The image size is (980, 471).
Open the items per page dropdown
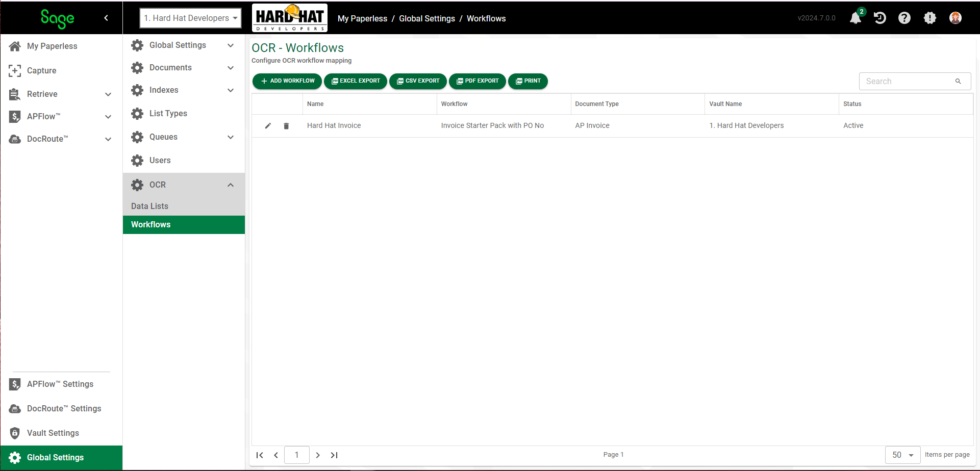(903, 455)
